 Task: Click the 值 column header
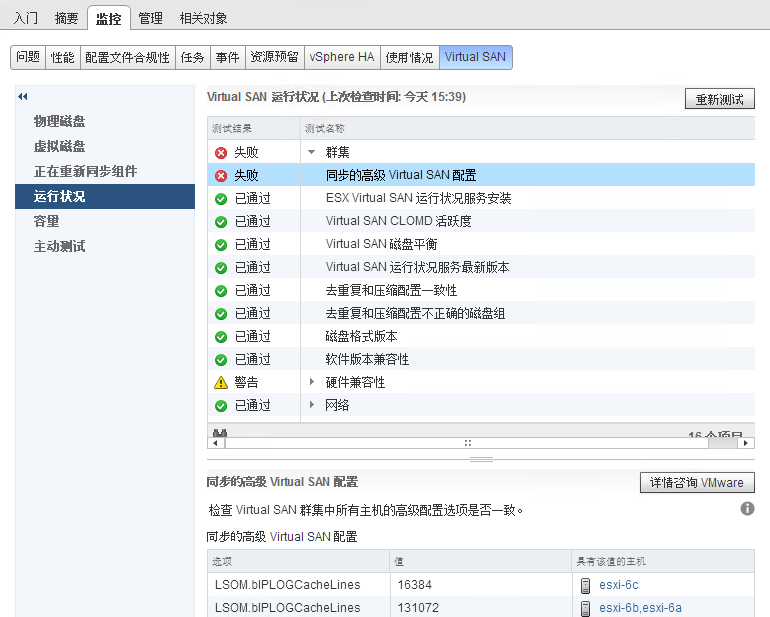481,561
